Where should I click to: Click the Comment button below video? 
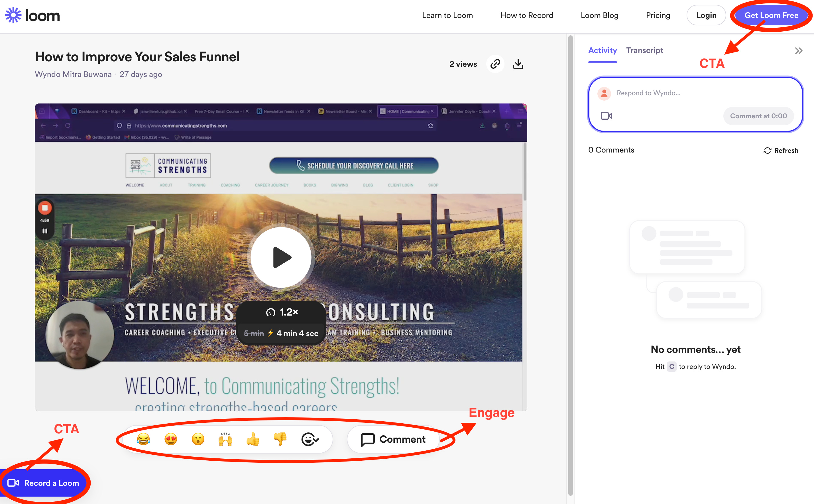(393, 439)
